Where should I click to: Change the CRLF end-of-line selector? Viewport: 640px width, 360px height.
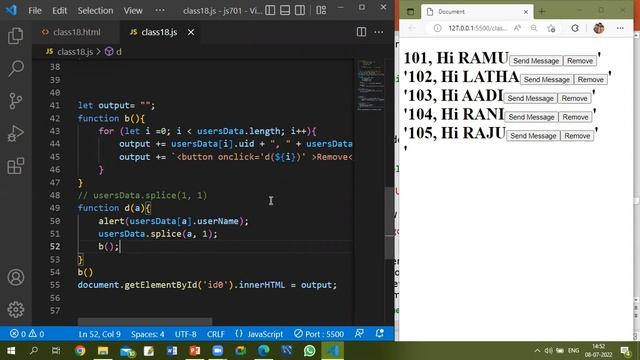tap(216, 334)
